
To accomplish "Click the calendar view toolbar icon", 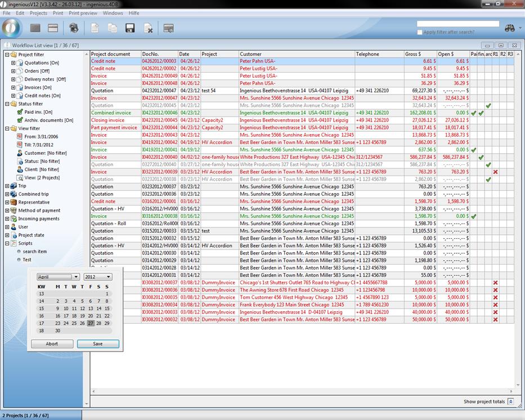I will 53,28.
